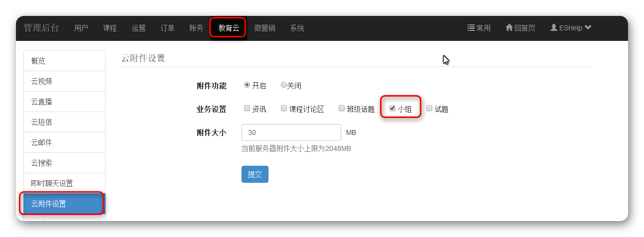
Task: Tick the 班级话题 checkbox
Action: 342,109
